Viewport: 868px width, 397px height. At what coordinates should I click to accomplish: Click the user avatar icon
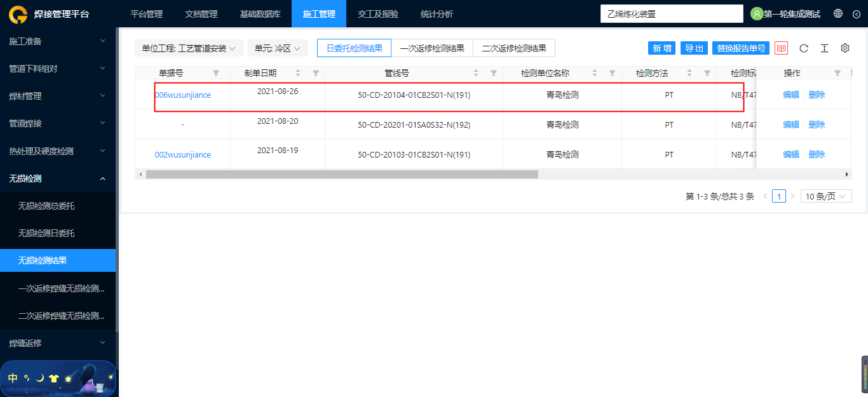pyautogui.click(x=757, y=13)
